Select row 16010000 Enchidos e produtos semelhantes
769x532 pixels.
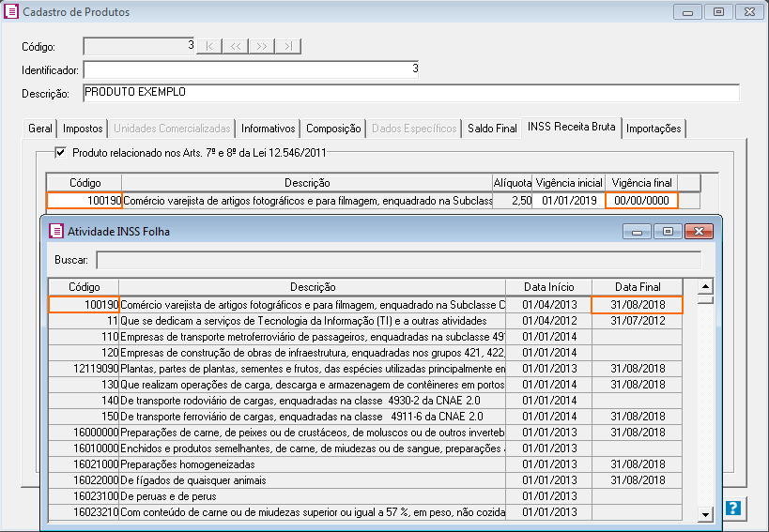365,448
